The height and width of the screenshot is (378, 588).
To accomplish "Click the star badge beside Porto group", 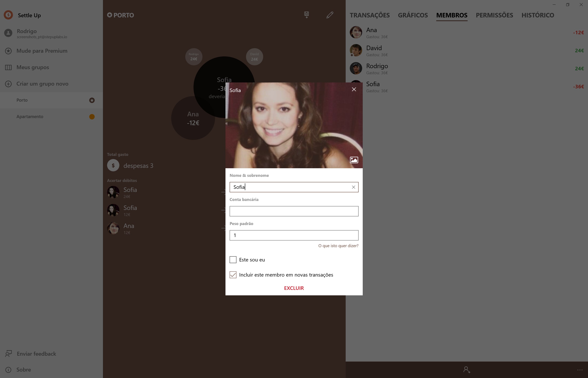I will [x=92, y=100].
